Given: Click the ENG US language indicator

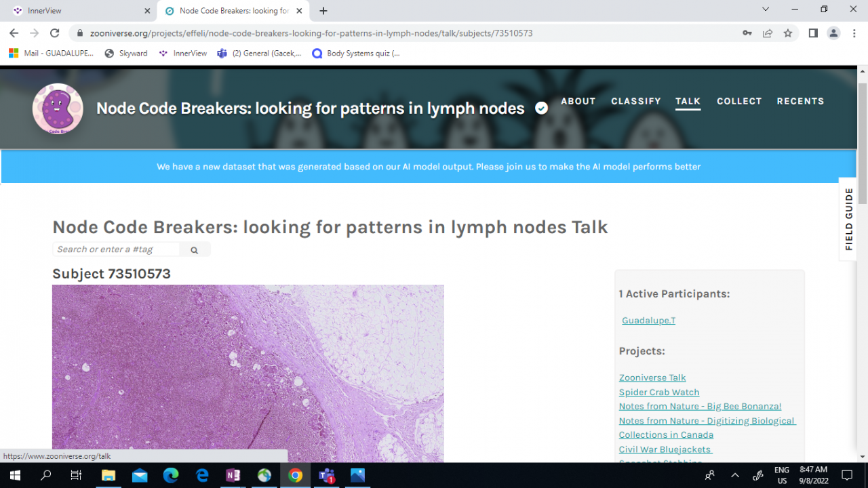Looking at the screenshot, I should (782, 475).
